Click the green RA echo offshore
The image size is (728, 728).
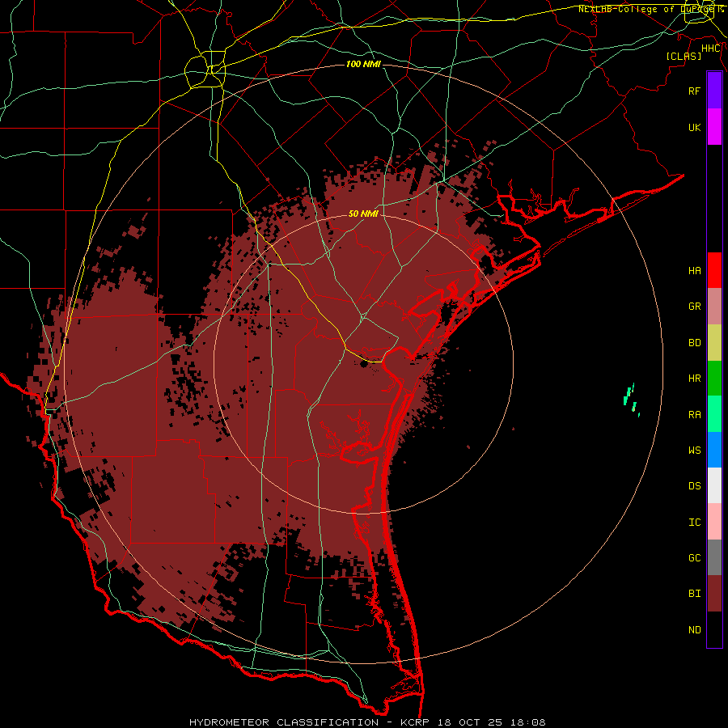click(632, 398)
